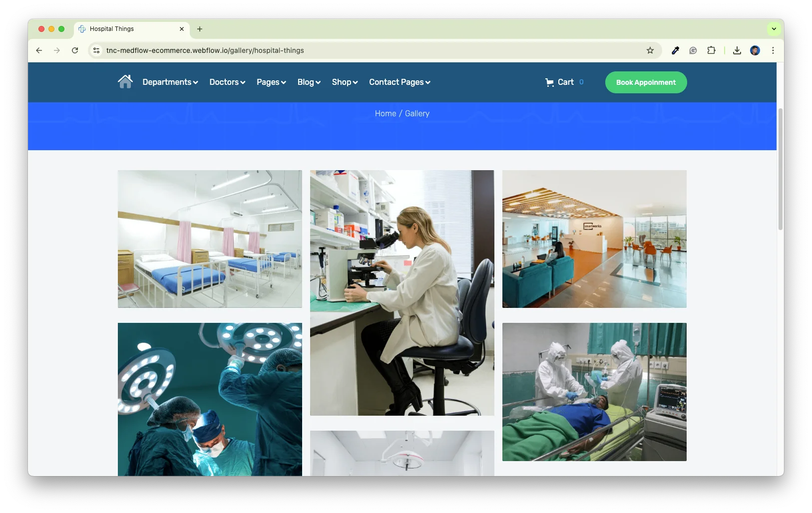Follow the Home breadcrumb link
Viewport: 812px width, 513px height.
[x=385, y=114]
